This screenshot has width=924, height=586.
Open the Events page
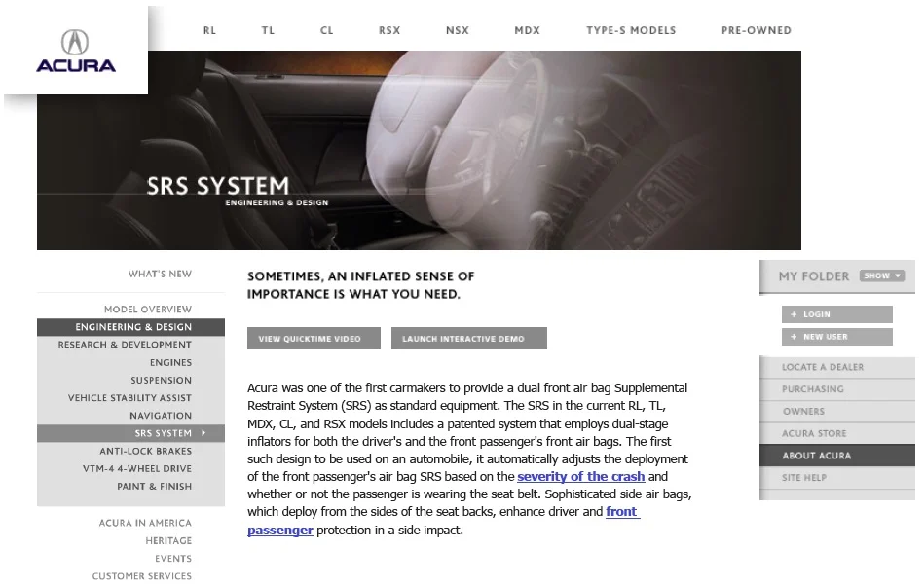coord(173,559)
